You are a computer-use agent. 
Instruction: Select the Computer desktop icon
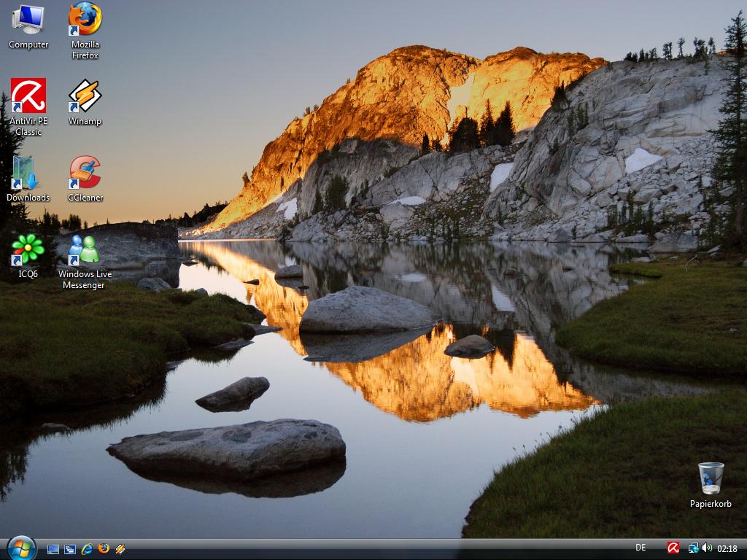coord(28,20)
